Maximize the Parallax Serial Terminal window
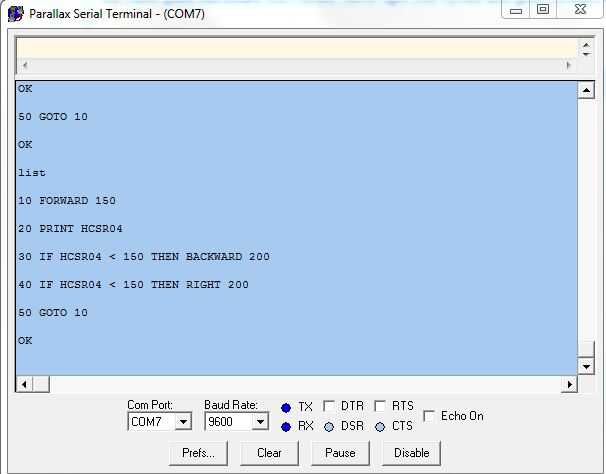606x474 pixels. tap(543, 10)
